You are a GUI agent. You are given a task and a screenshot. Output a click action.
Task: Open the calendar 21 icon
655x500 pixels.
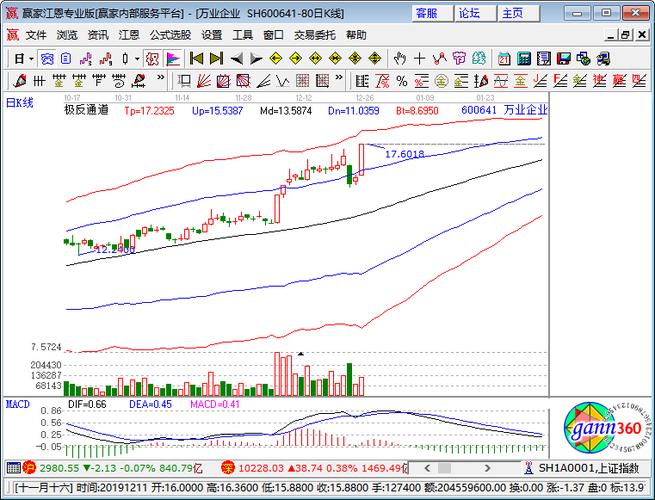click(504, 59)
